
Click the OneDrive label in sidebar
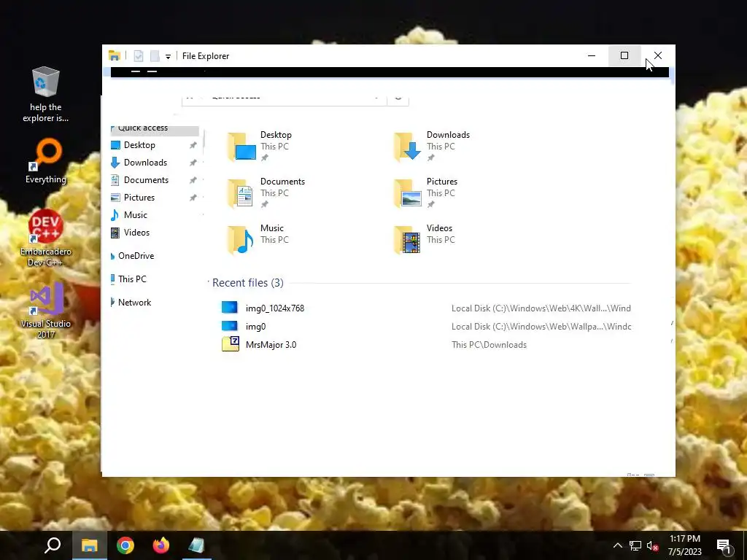point(136,256)
